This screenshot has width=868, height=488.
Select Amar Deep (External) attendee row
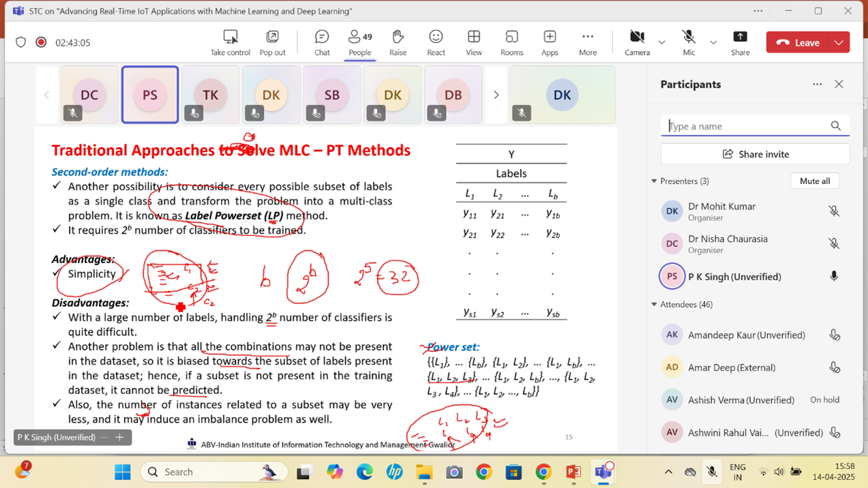[x=755, y=367]
